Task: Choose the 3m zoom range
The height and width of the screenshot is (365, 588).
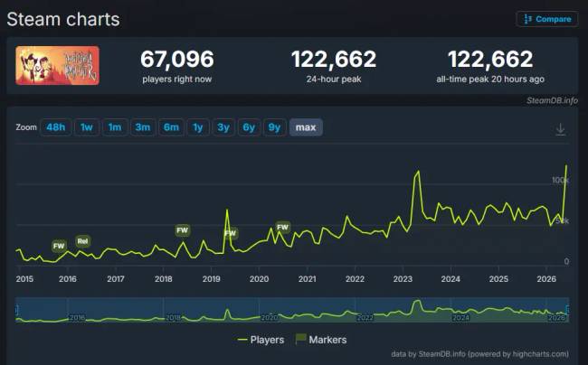Action: point(143,127)
